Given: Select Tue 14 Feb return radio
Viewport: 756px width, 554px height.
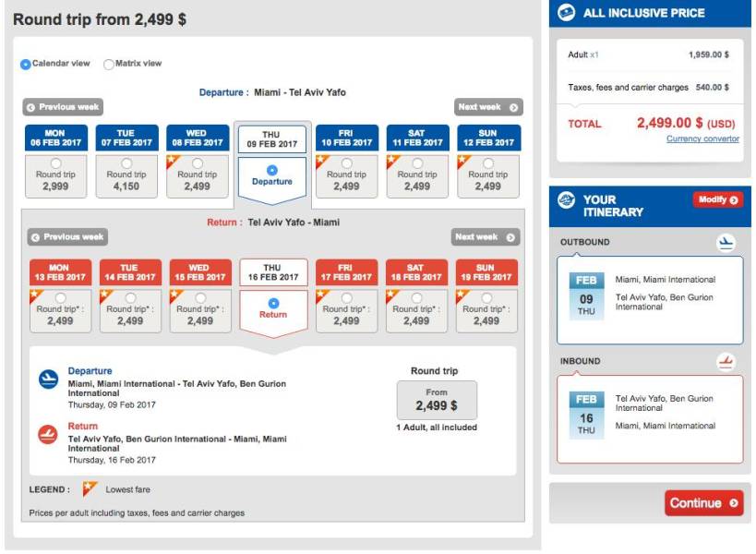Looking at the screenshot, I should (x=131, y=298).
